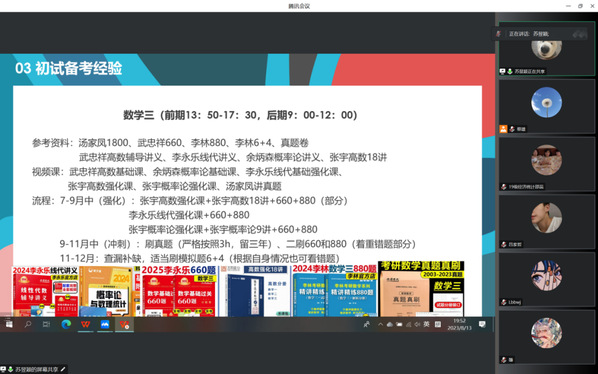598x374 pixels.
Task: Open the volume speaker icon in system tray
Action: click(x=417, y=324)
